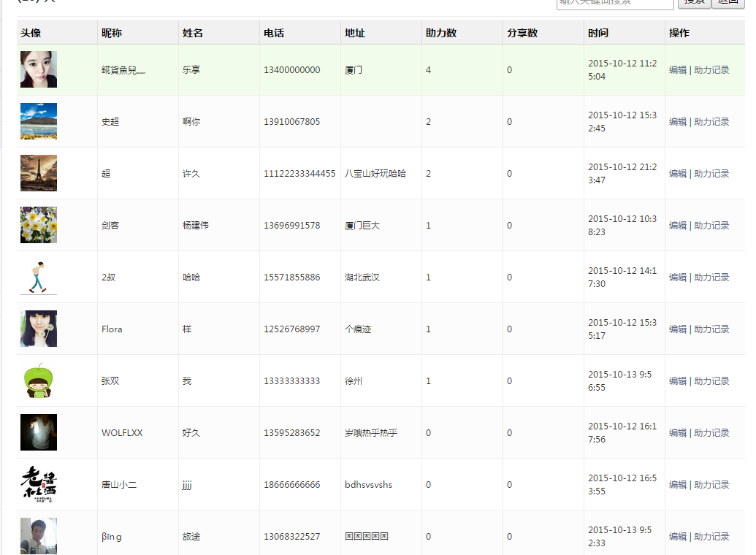Image resolution: width=756 pixels, height=555 pixels.
Task: View 助力记录 for the 哈哈 row
Action: coord(711,277)
